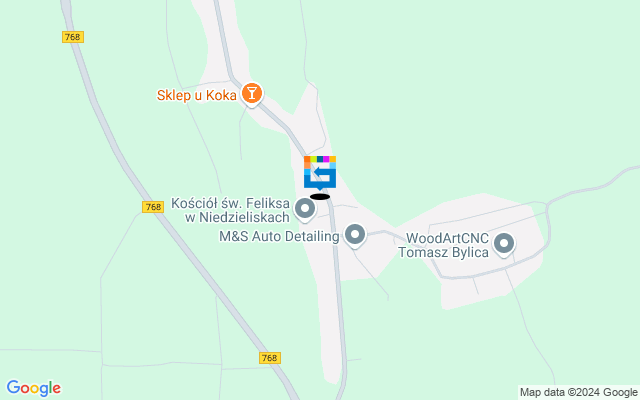Click the middle 768 road shield
640x400 pixels.
tap(153, 207)
